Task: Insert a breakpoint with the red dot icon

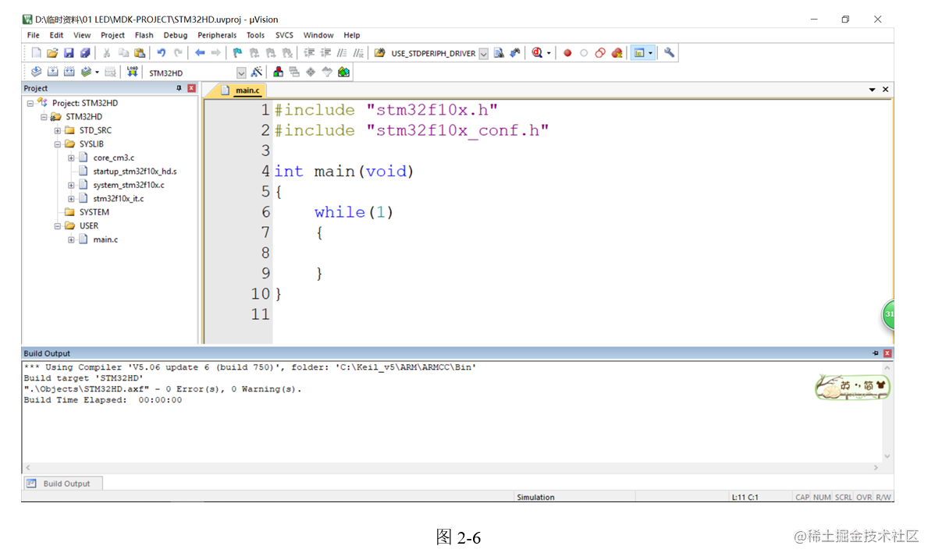Action: (567, 53)
